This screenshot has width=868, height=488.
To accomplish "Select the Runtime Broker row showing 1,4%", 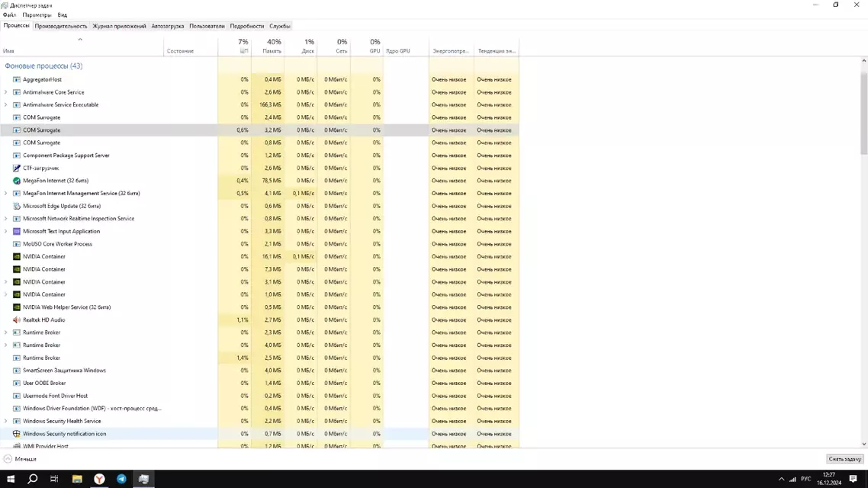I will [x=259, y=358].
